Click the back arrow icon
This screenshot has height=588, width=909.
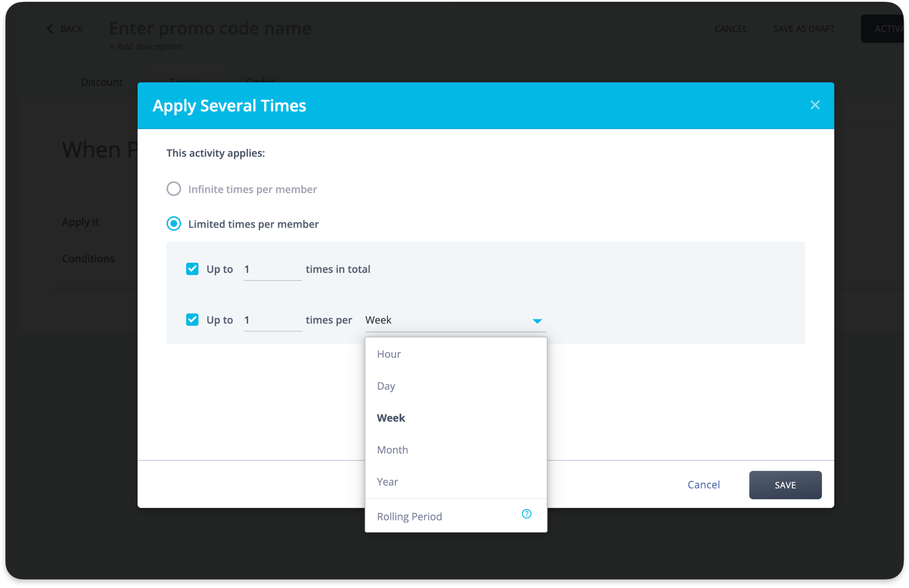pyautogui.click(x=50, y=29)
